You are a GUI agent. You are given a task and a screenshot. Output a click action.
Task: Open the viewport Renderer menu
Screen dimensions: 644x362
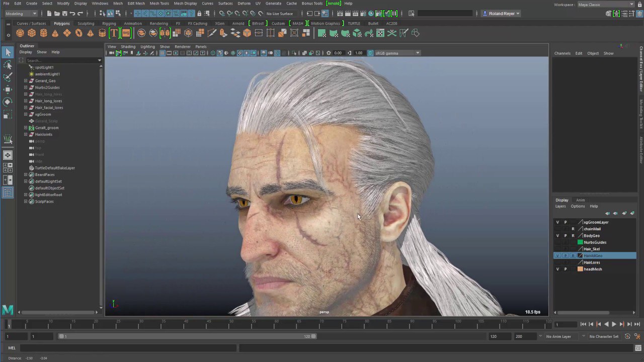click(183, 47)
